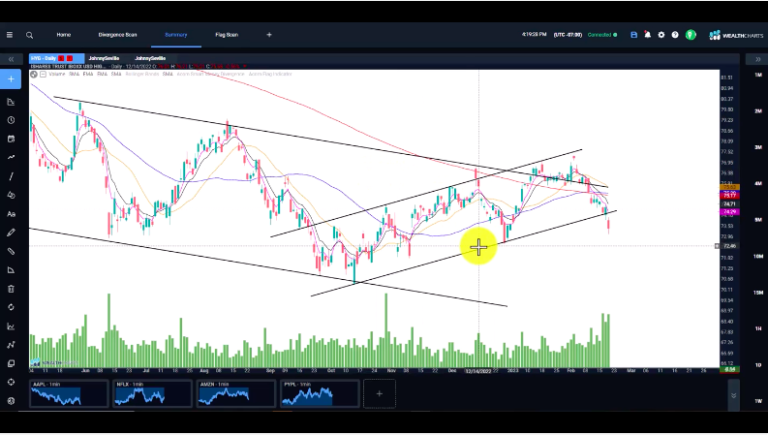768x435 pixels.
Task: Click the trash delete drawings icon
Action: (11, 289)
